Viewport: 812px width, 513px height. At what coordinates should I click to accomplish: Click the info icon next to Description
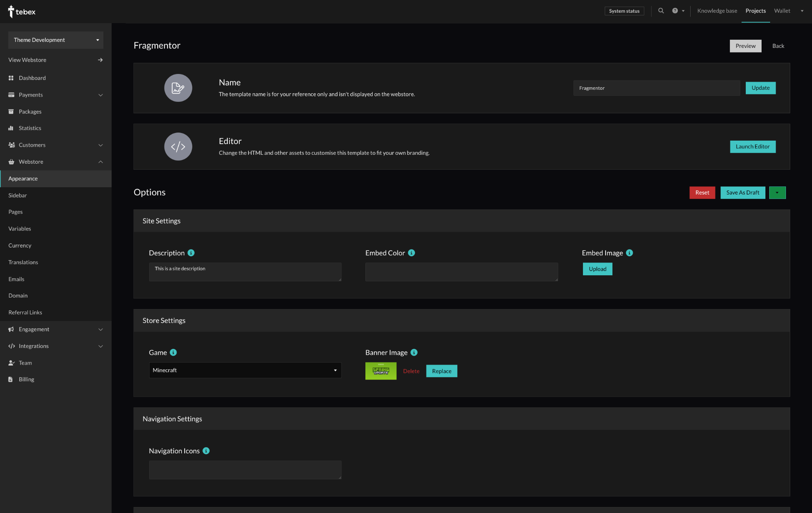coord(191,253)
